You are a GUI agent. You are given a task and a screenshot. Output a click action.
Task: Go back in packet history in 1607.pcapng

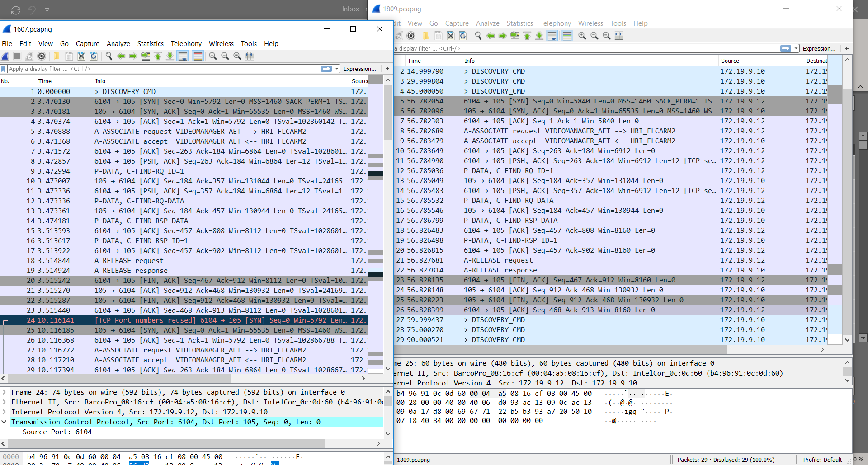(x=121, y=56)
